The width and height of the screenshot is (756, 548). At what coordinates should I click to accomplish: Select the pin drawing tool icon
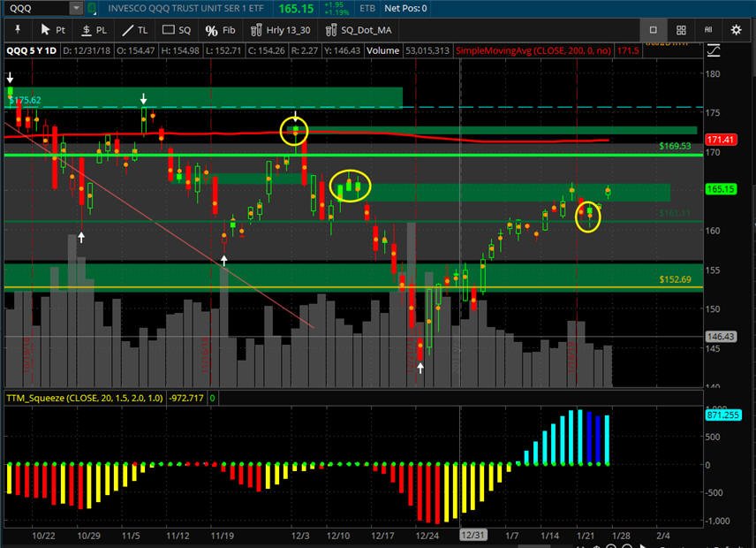(x=18, y=30)
